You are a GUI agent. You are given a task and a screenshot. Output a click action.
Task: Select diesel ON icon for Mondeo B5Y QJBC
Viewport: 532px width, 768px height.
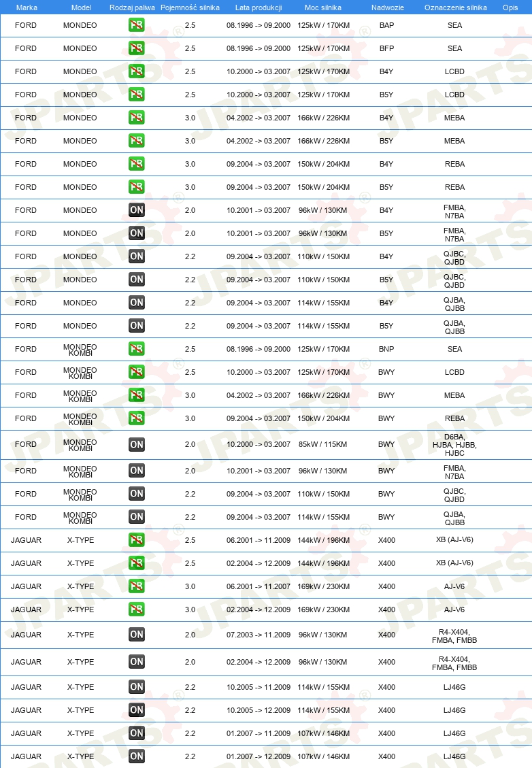click(137, 279)
